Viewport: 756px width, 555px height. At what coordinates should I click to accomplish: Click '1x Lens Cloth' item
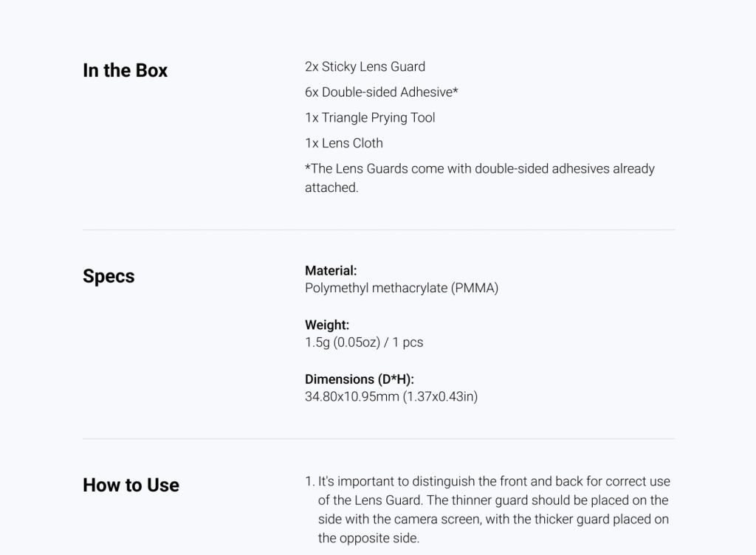pos(344,143)
